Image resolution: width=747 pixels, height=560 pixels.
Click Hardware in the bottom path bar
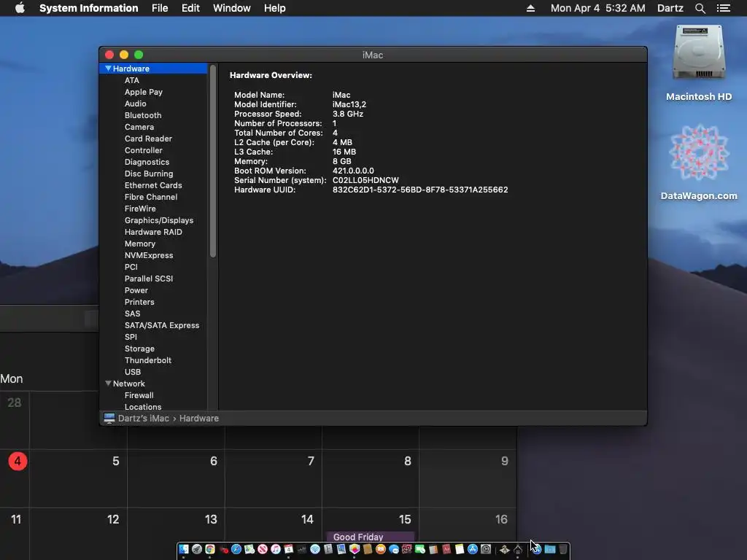click(x=198, y=418)
